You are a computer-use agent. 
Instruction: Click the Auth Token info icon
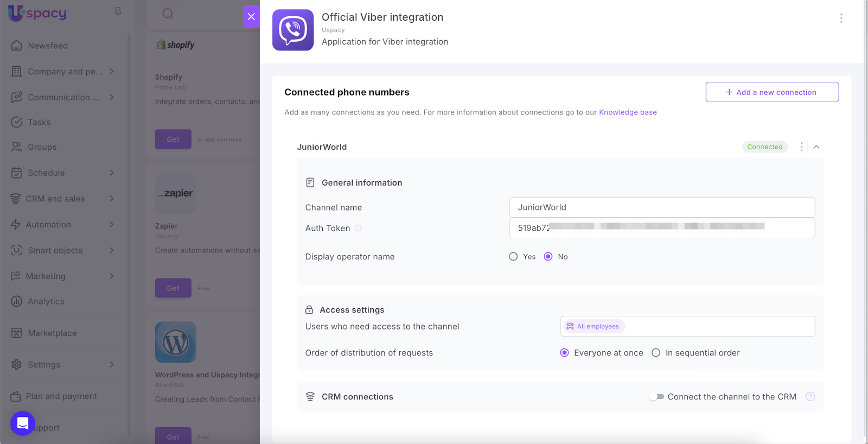point(358,229)
